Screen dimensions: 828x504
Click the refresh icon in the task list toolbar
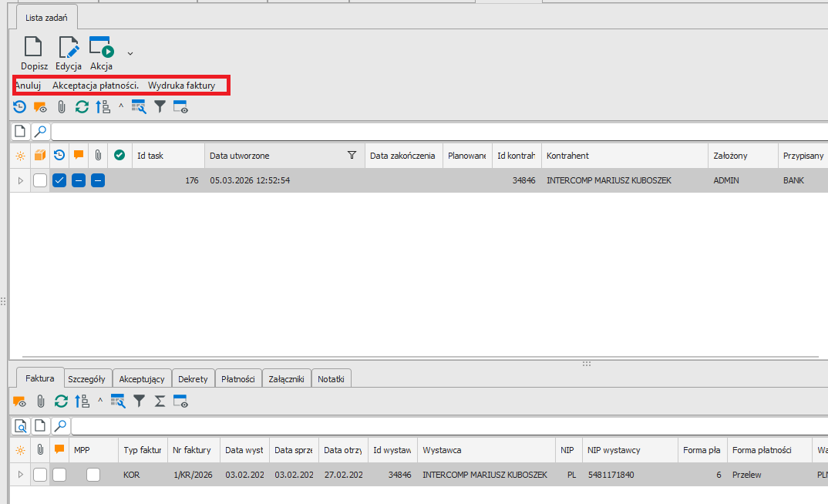(82, 107)
